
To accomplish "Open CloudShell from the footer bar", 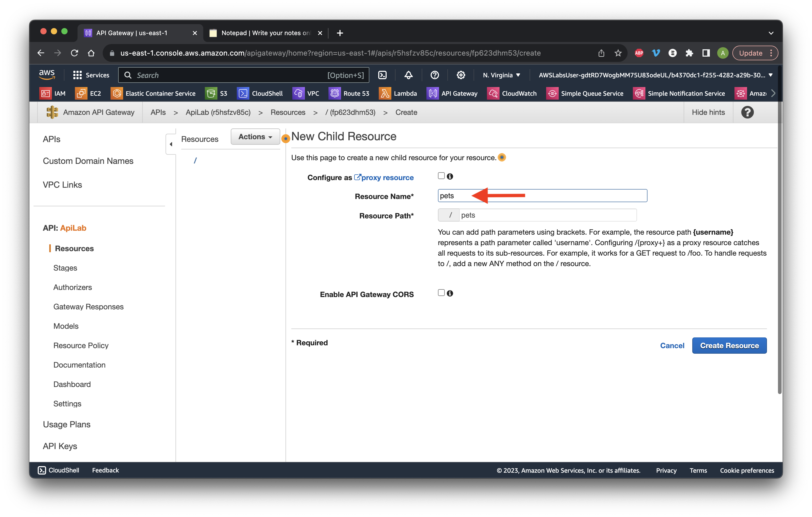I will [59, 470].
